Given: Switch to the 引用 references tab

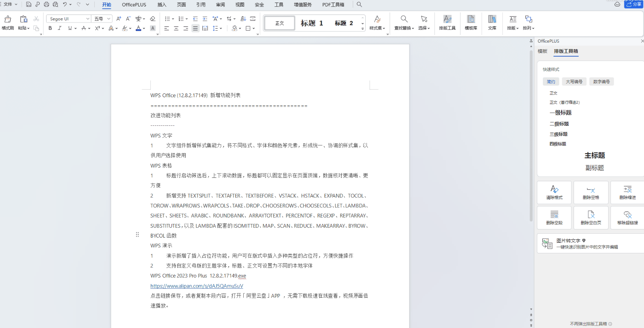Looking at the screenshot, I should point(201,5).
